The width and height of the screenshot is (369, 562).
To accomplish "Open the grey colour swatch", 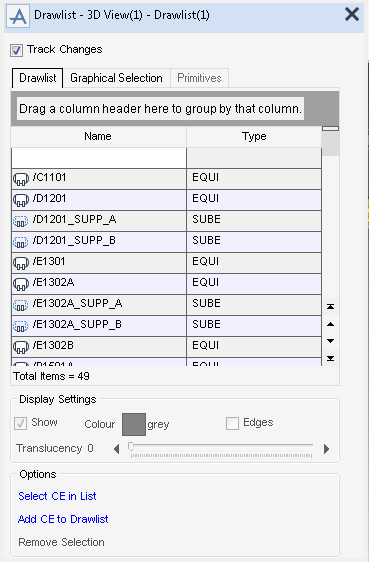I will [x=134, y=424].
